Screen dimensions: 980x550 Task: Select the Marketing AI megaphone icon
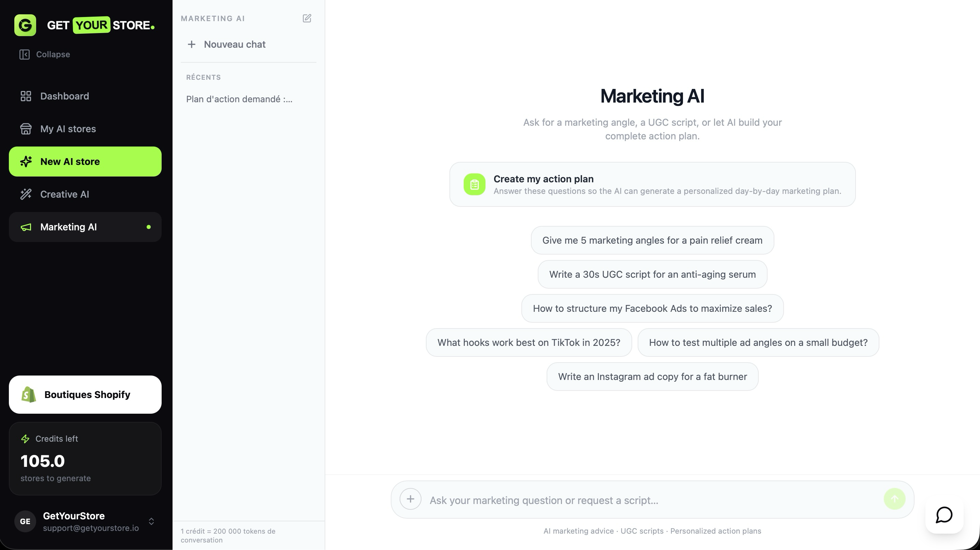pyautogui.click(x=26, y=227)
